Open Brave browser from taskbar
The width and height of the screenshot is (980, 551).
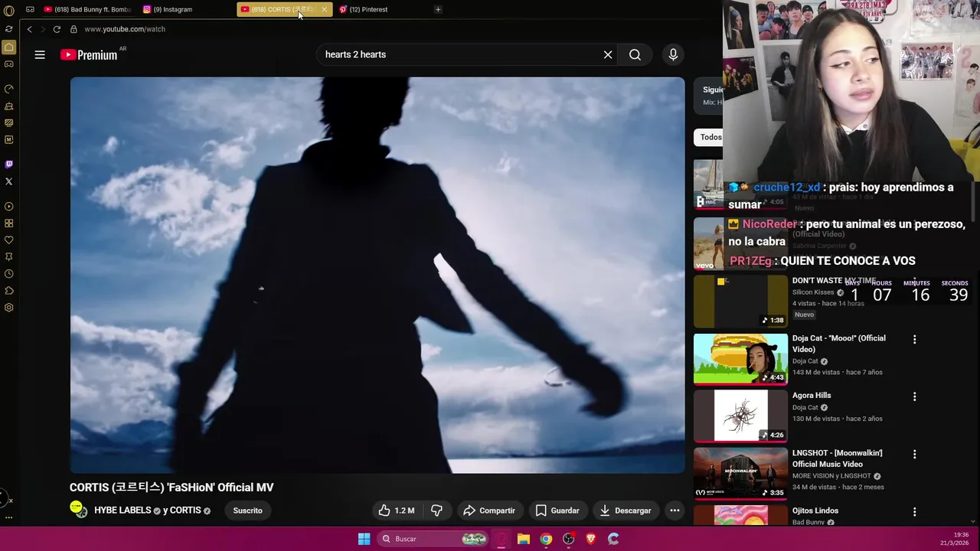click(x=590, y=539)
